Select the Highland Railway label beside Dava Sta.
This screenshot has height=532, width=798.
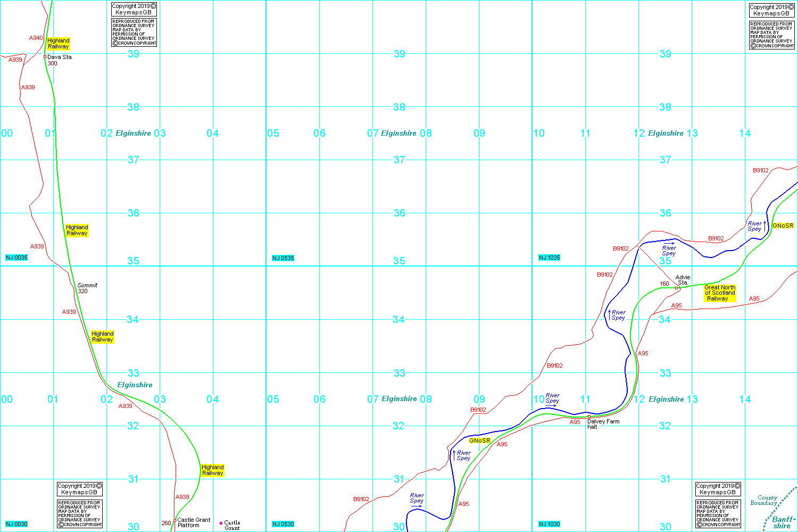pyautogui.click(x=59, y=44)
